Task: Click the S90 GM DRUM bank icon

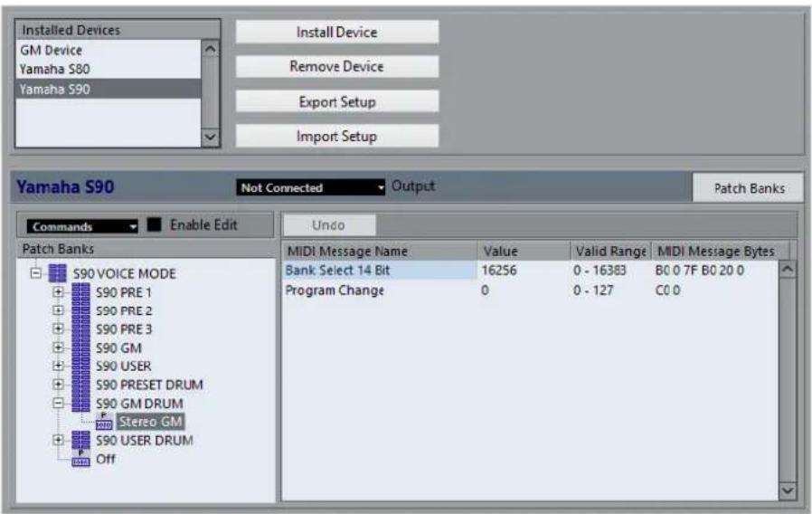Action: pos(80,403)
